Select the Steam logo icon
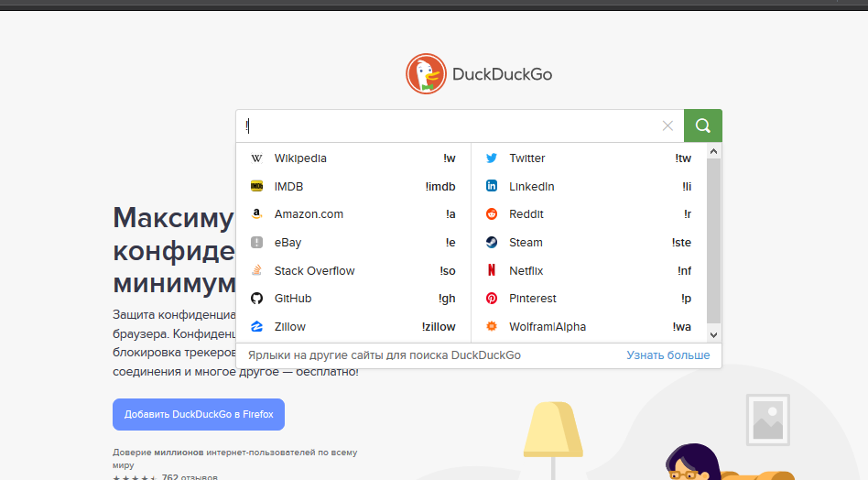 click(x=492, y=243)
